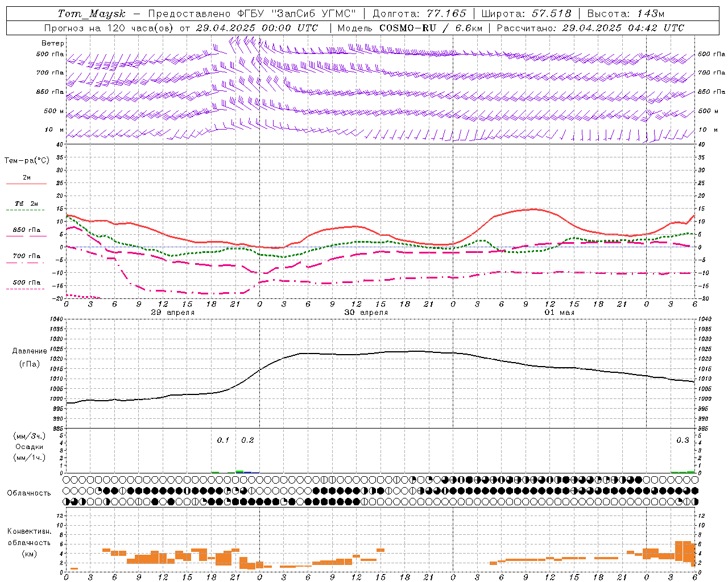Viewport: 728px width, 582px height.
Task: Click the 'Давление' pressure panel label
Action: tap(30, 351)
